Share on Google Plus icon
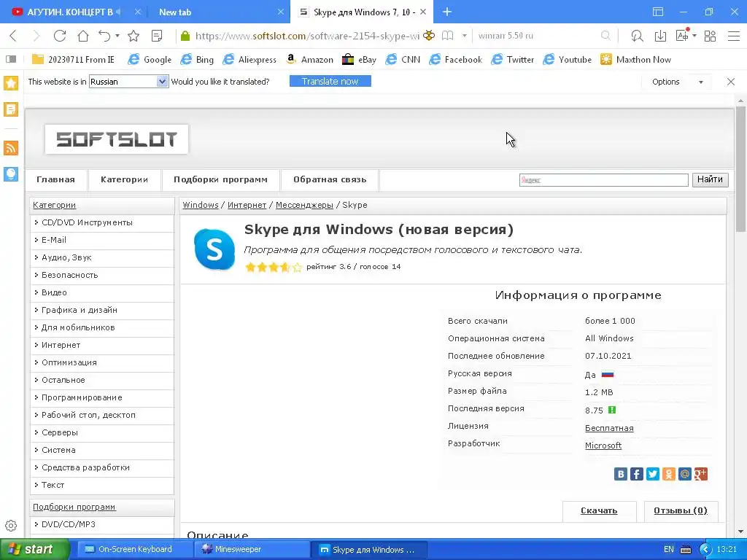 coord(701,474)
